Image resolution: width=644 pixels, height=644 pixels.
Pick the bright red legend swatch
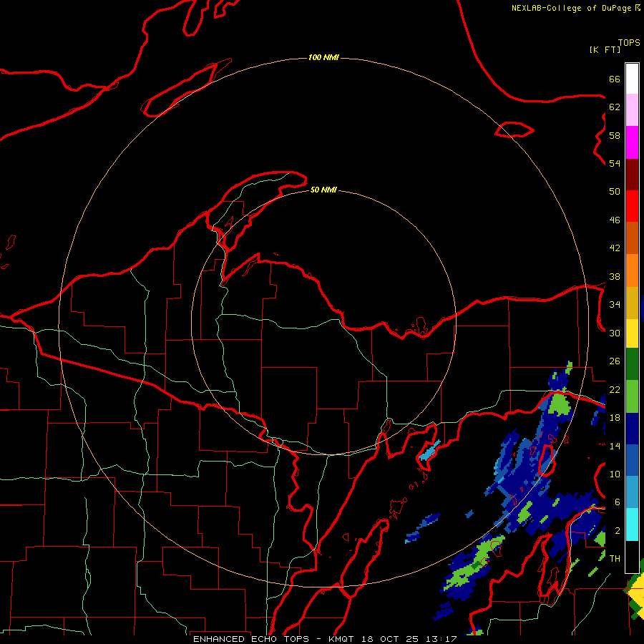632,206
